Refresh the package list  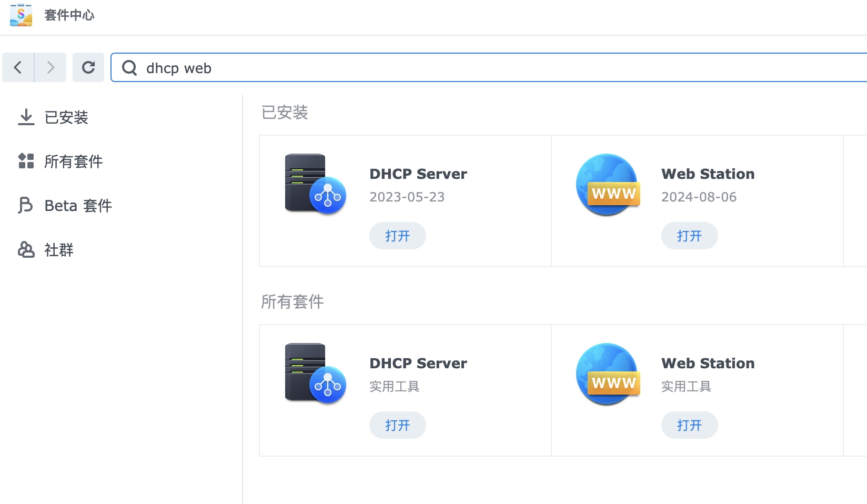pos(88,67)
